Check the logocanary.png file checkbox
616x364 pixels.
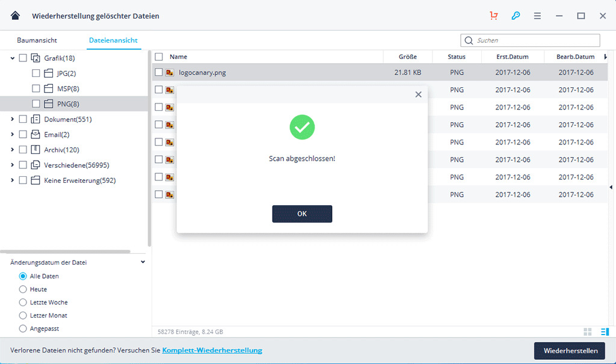tap(159, 73)
